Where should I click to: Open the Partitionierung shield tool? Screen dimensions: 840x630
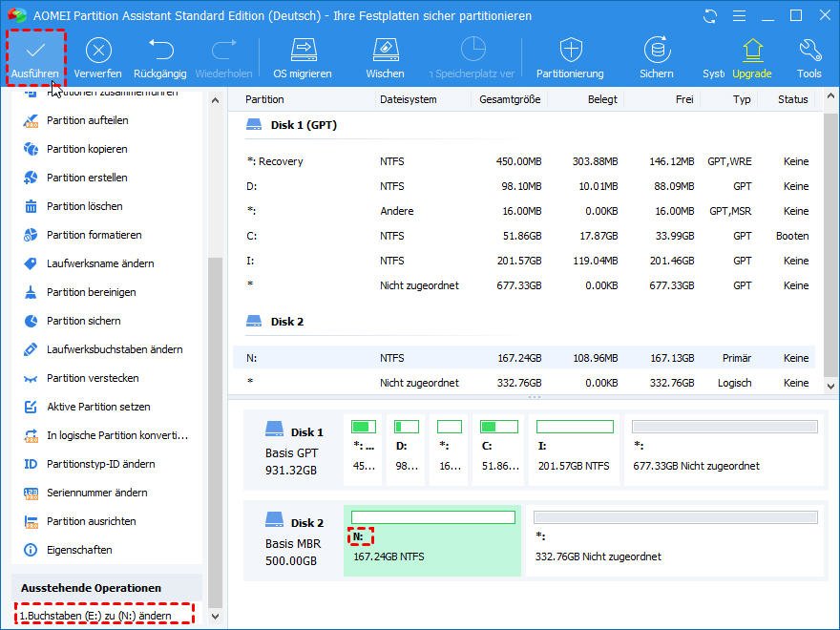pos(570,51)
